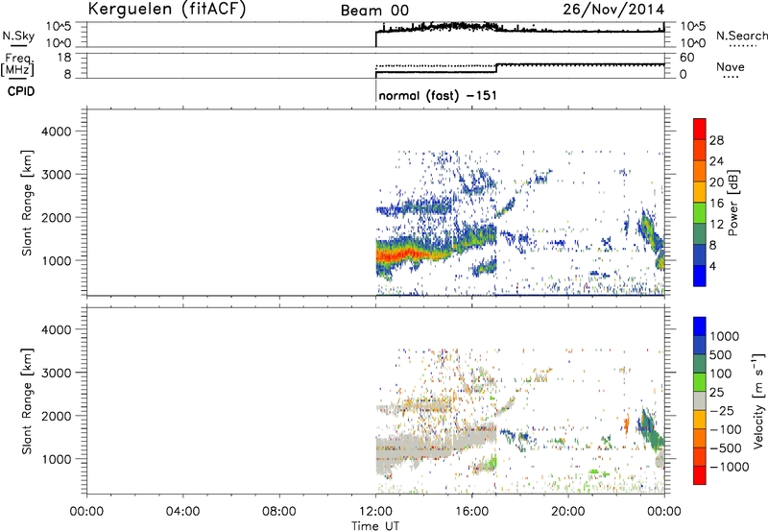
Task: Click "20" on the Power colorbar
Action: [x=716, y=182]
